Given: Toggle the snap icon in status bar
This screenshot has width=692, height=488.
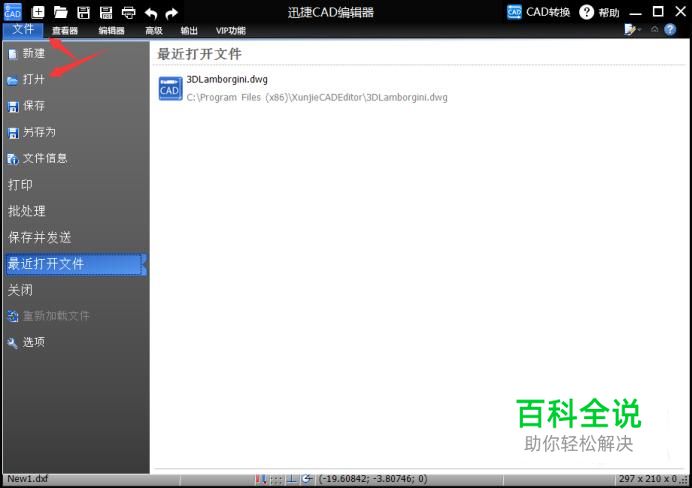Looking at the screenshot, I should pos(261,479).
